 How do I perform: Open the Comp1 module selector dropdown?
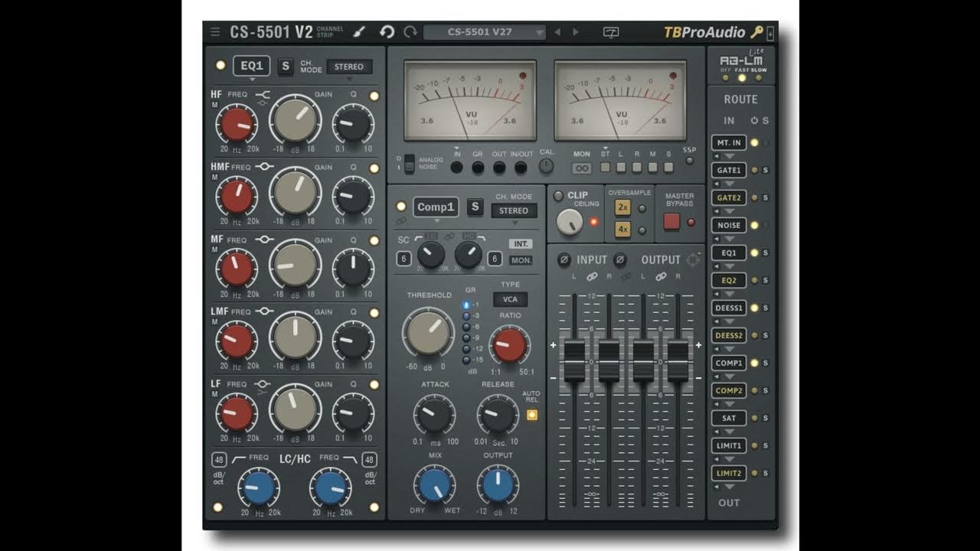coord(436,207)
